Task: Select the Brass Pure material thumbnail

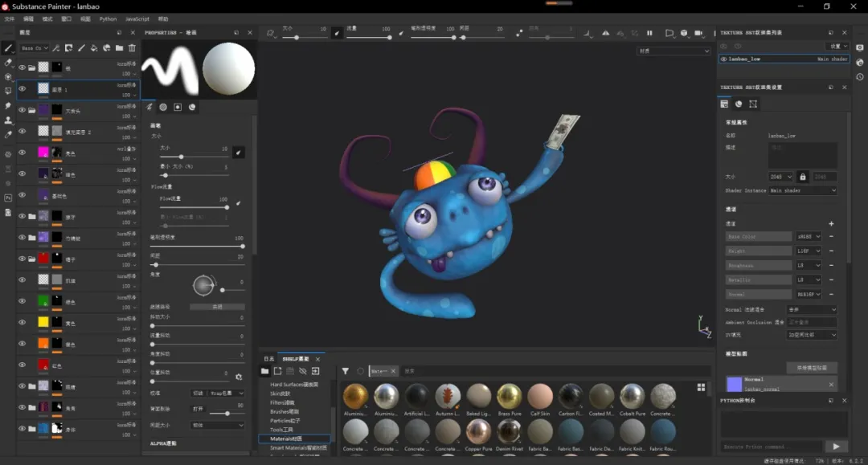Action: coord(509,396)
